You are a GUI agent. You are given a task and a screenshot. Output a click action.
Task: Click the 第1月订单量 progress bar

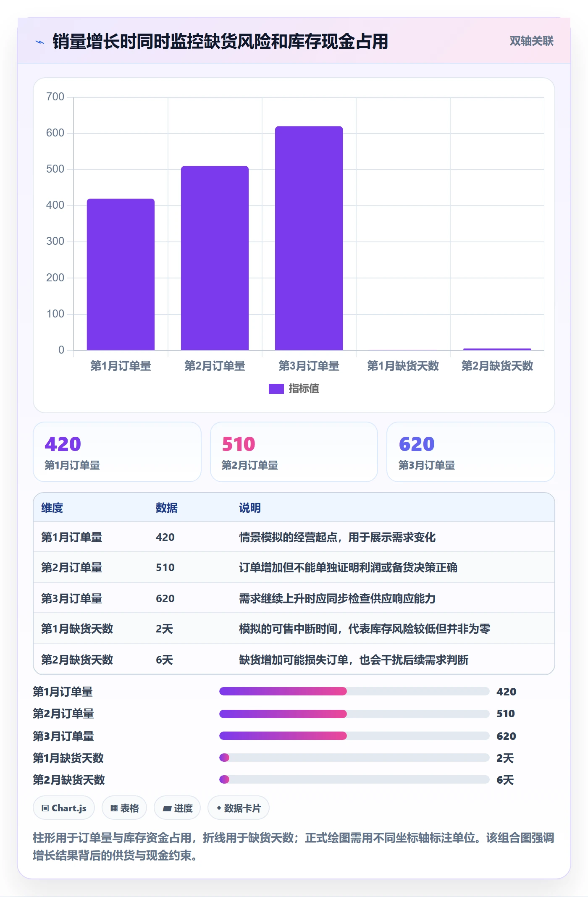coord(354,691)
